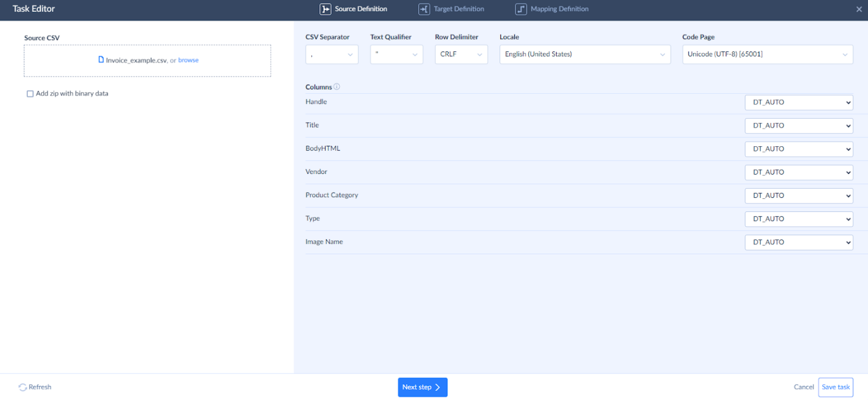Viewport: 868px width, 400px height.
Task: Open the Text Qualifier dropdown
Action: tap(396, 54)
